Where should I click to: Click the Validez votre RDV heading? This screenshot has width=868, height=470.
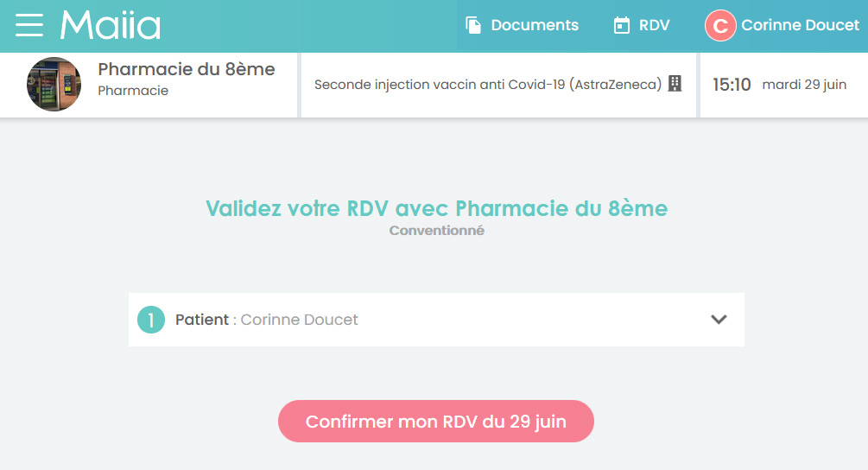436,209
